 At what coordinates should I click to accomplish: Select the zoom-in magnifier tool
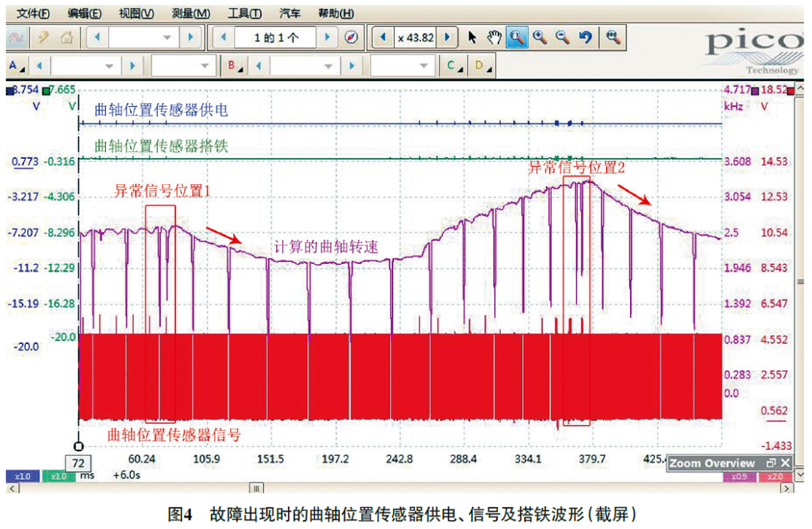(x=540, y=38)
